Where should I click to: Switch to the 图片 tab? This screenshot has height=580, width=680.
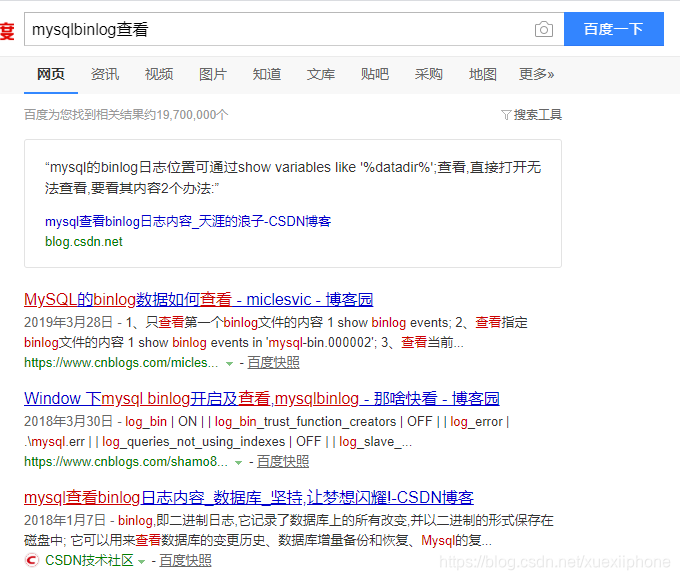point(212,74)
